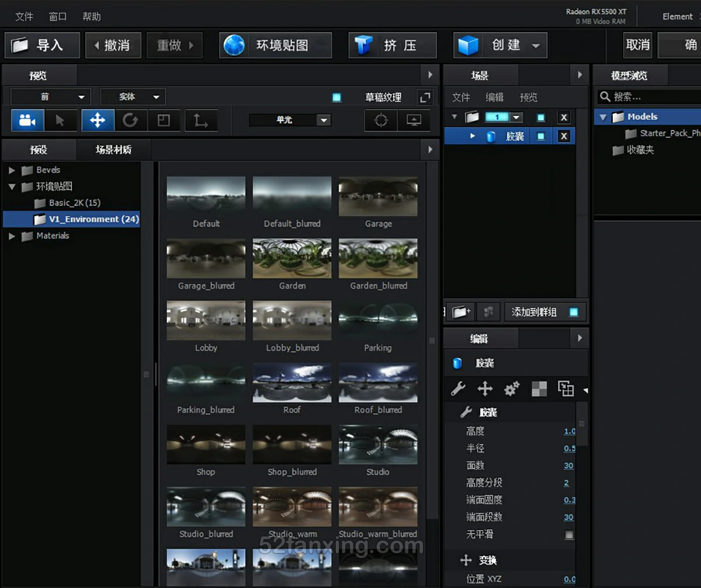Toggle visibility of the 胶囊 object
701x588 pixels.
point(541,137)
